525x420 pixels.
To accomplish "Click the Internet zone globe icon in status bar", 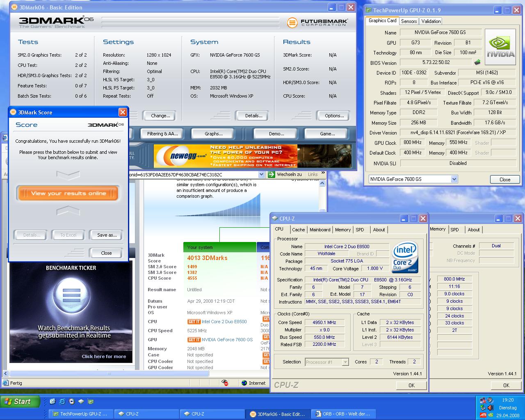I will pos(245,383).
